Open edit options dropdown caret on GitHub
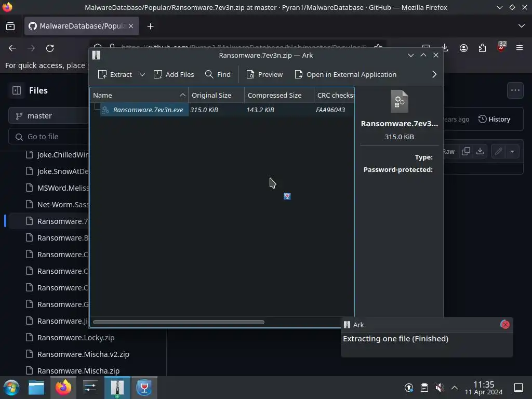 pos(512,151)
